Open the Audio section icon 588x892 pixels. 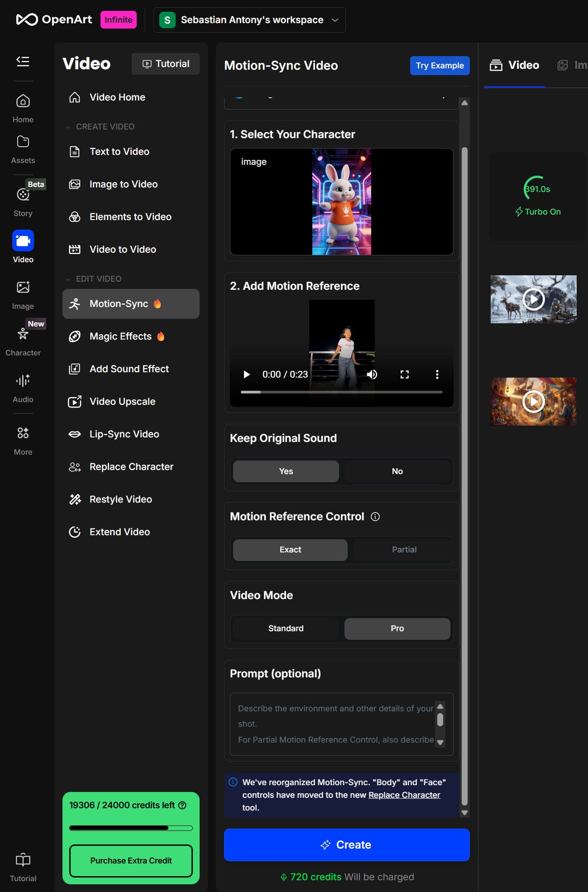click(23, 381)
